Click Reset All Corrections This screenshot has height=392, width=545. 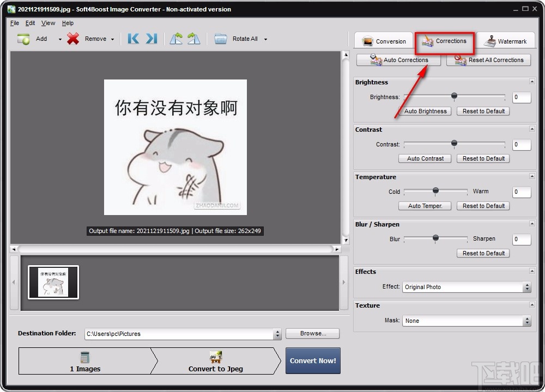[x=489, y=60]
